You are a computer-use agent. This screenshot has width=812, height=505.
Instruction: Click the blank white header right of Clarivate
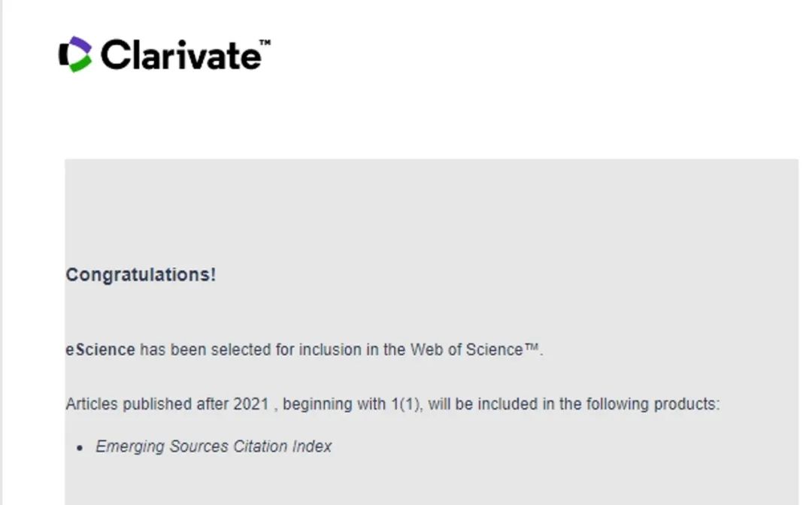(x=526, y=68)
